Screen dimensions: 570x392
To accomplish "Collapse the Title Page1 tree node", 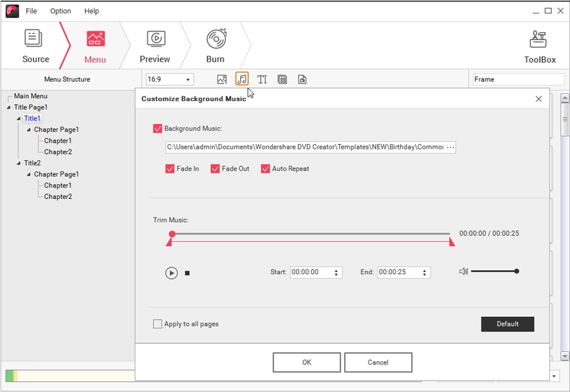I will pos(9,107).
